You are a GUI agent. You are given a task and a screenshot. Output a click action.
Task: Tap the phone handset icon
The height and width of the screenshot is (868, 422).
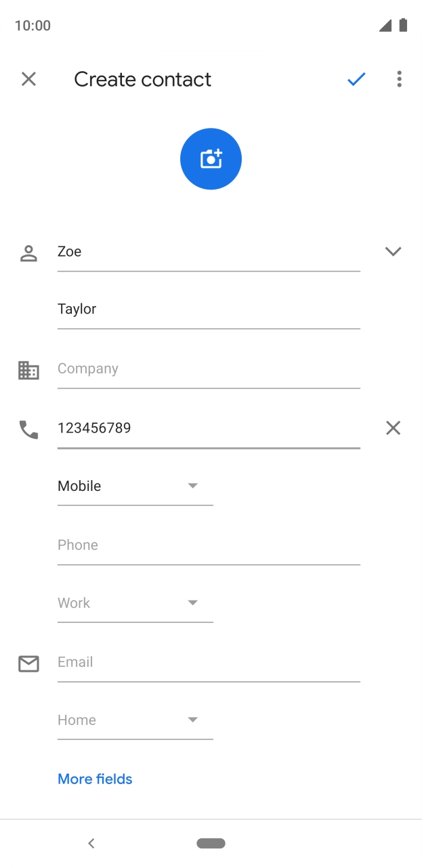(28, 429)
